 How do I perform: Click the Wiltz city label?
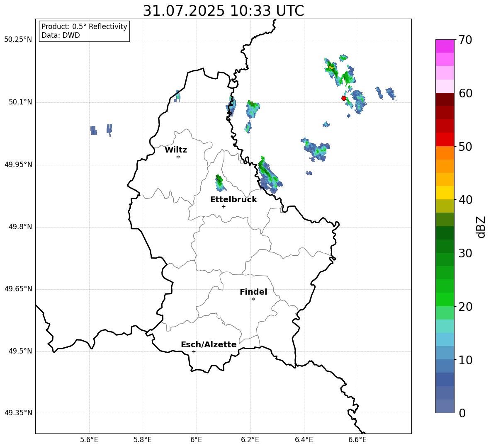(x=176, y=150)
